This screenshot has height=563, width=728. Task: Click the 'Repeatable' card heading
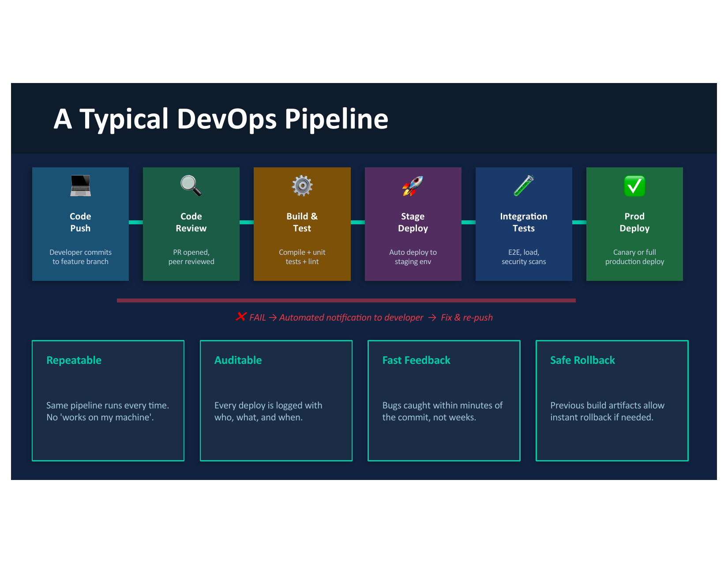click(74, 360)
